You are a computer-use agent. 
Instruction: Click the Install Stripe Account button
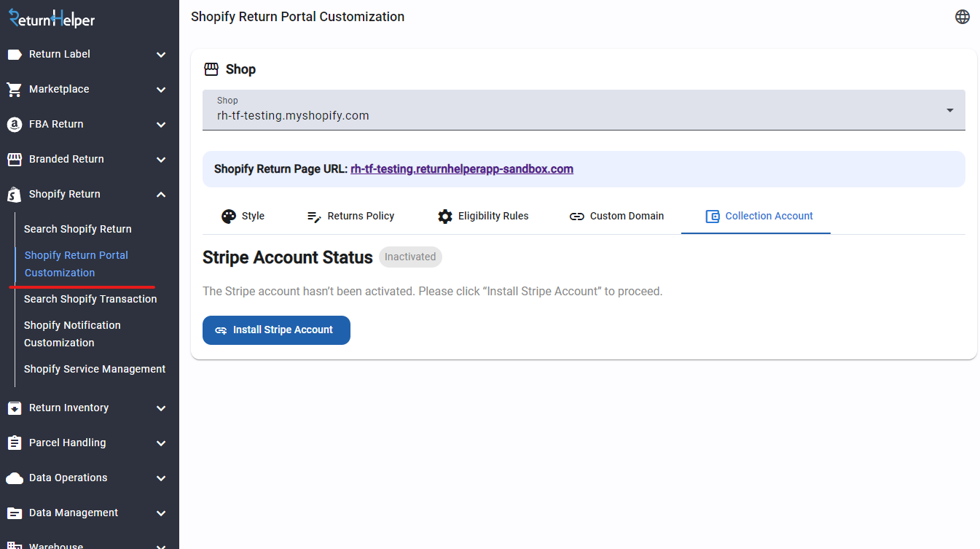(x=276, y=330)
